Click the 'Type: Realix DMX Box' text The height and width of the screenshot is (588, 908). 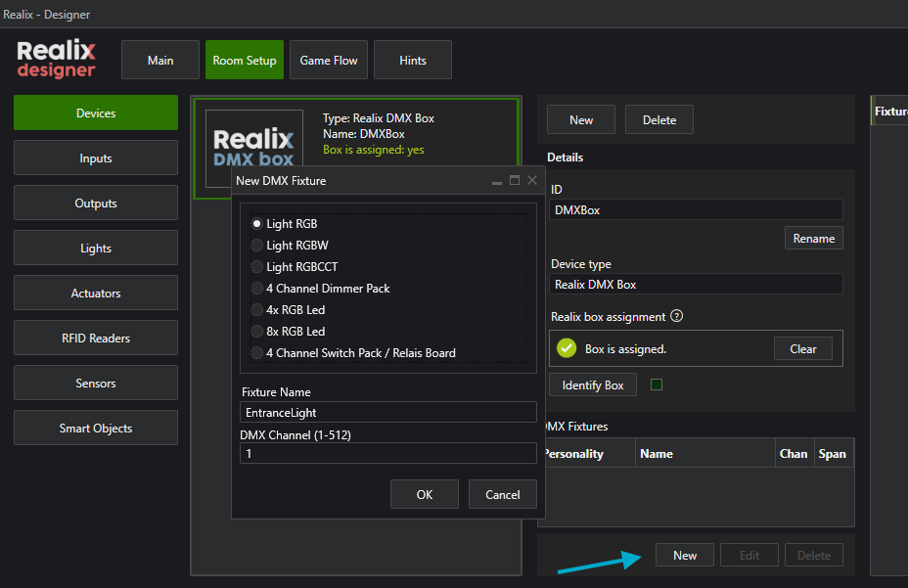[378, 118]
